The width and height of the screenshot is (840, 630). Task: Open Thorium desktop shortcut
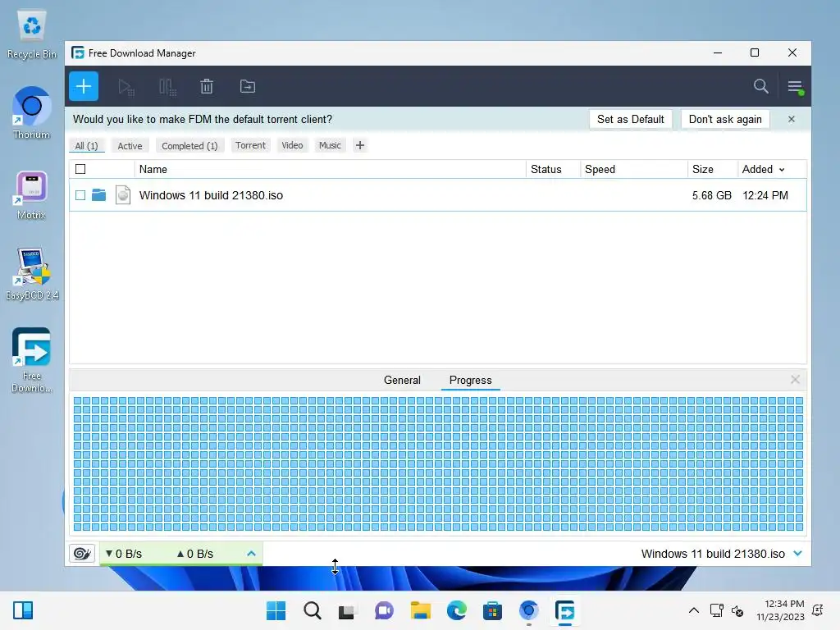tap(32, 113)
